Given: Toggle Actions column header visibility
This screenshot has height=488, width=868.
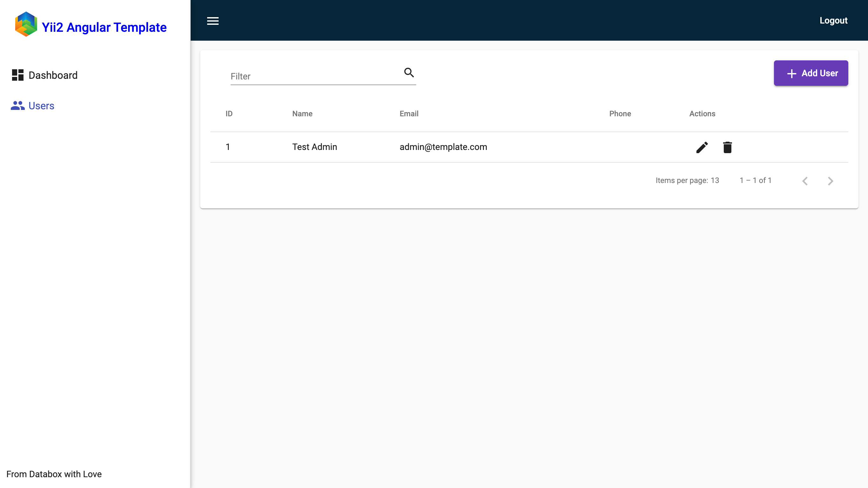Looking at the screenshot, I should [x=702, y=114].
